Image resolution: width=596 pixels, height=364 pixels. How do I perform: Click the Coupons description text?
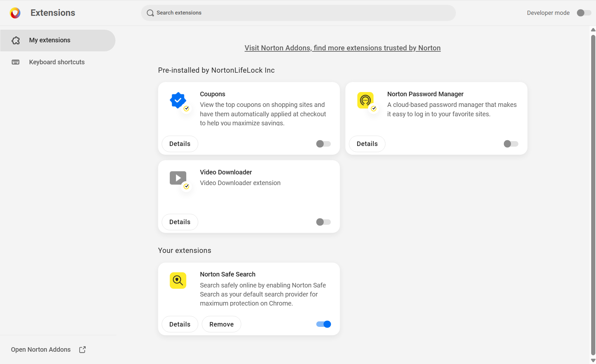pyautogui.click(x=263, y=114)
